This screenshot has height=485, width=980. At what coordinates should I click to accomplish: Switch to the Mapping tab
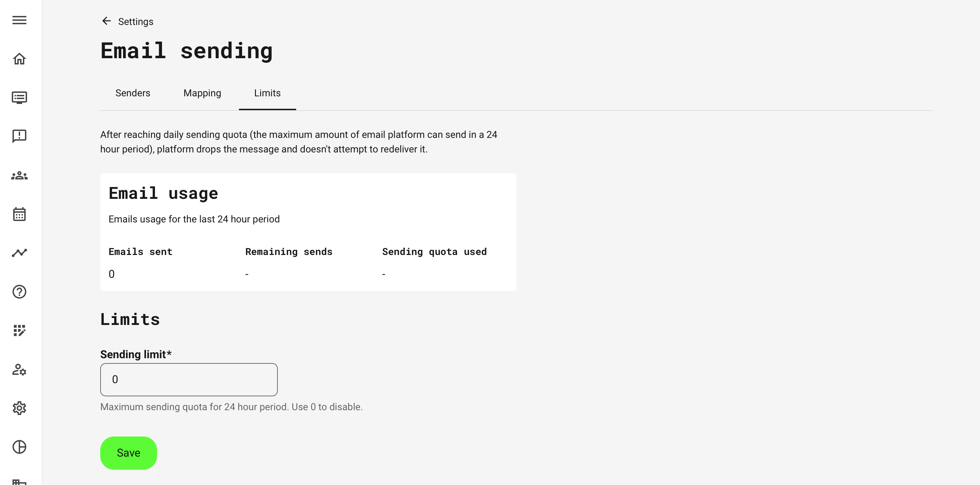click(202, 93)
